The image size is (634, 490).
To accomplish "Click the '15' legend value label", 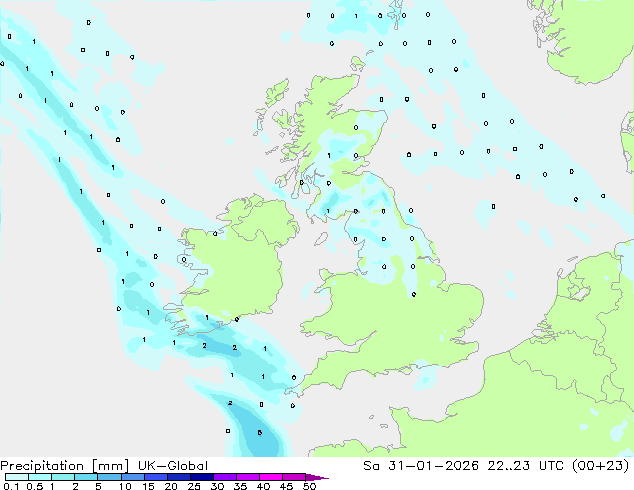I will click(x=148, y=486).
